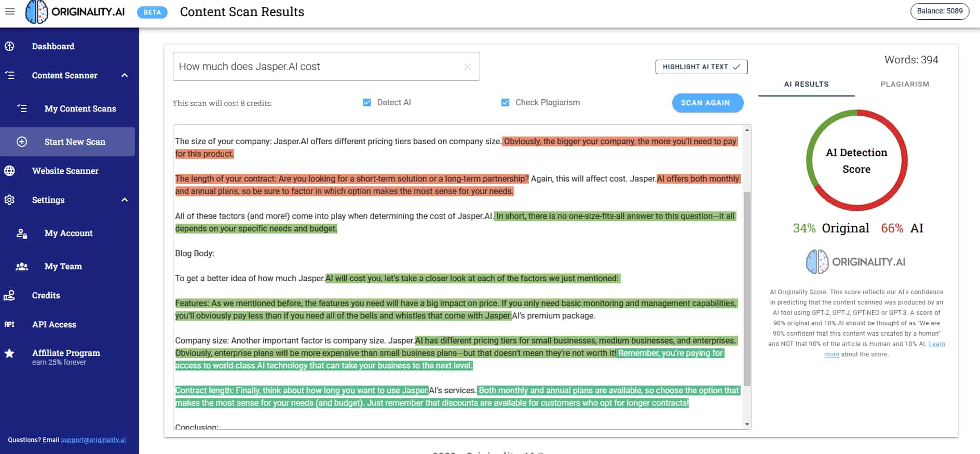Enable the Detect AI checkbox
The width and height of the screenshot is (980, 454).
point(367,102)
